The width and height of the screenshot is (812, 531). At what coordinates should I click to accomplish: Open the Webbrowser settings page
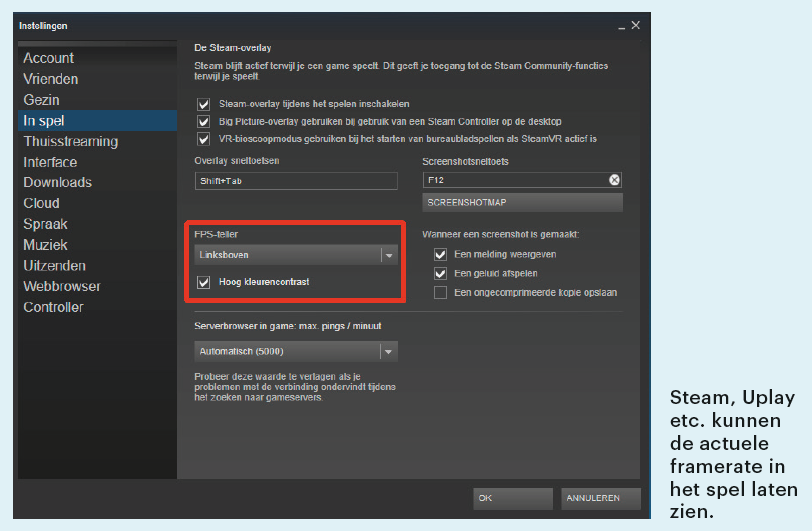pos(63,286)
